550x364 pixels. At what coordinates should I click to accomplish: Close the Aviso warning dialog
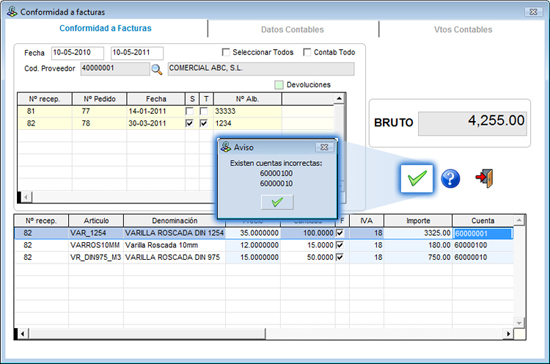pyautogui.click(x=324, y=147)
